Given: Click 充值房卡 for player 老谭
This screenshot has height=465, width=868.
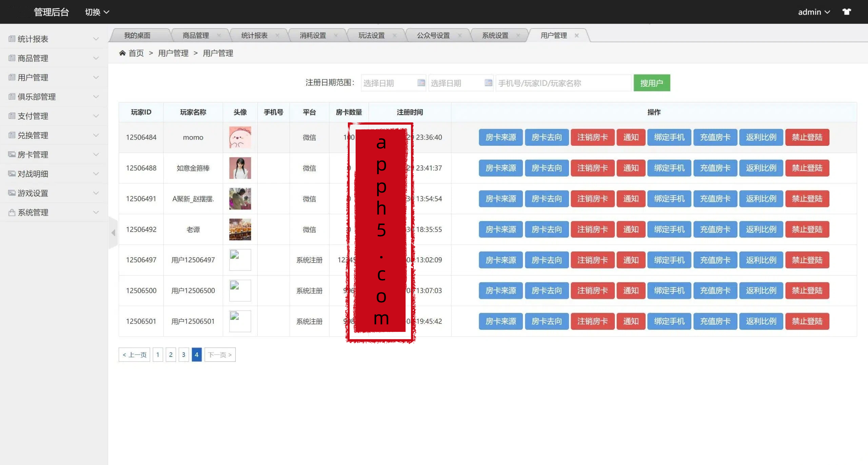Looking at the screenshot, I should tap(715, 229).
